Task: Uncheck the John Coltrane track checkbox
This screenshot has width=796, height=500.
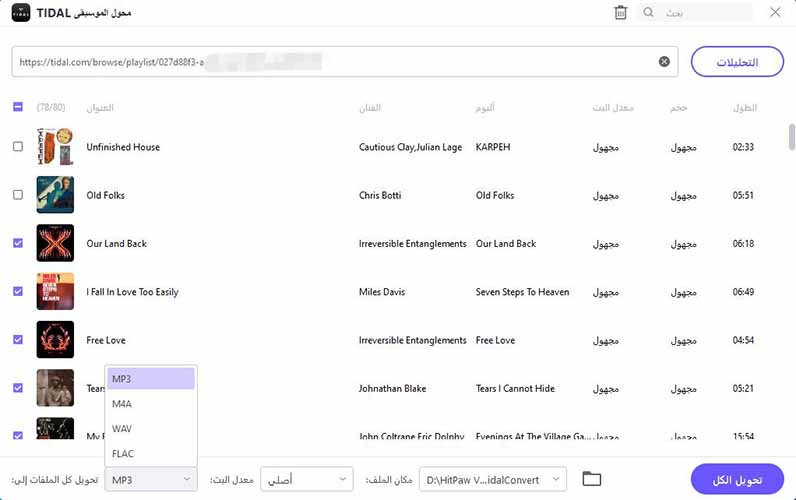Action: tap(18, 435)
